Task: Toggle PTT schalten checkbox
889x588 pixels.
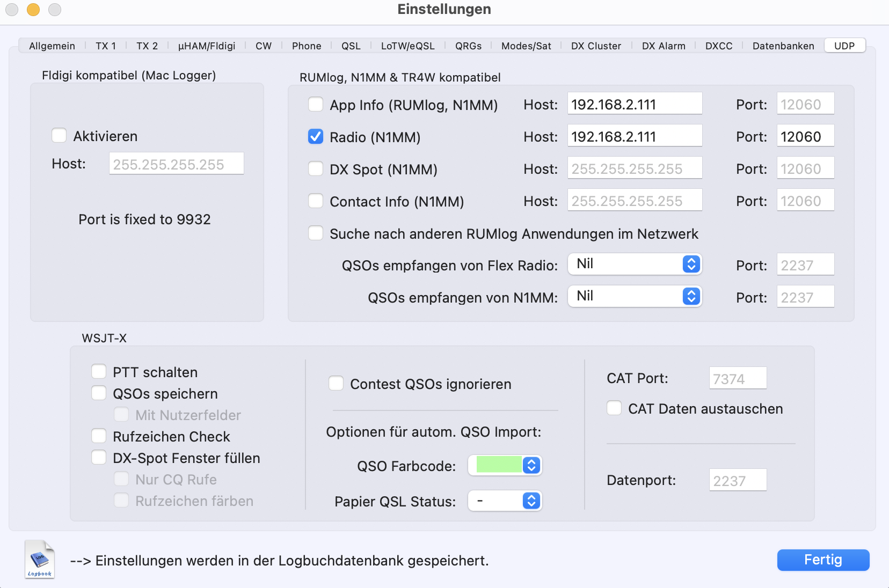Action: [x=99, y=372]
